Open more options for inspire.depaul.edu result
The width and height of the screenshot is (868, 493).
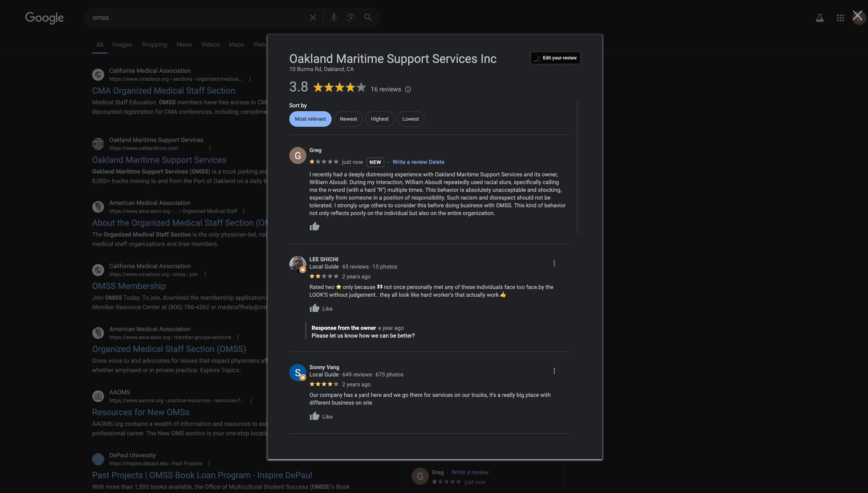pyautogui.click(x=209, y=464)
